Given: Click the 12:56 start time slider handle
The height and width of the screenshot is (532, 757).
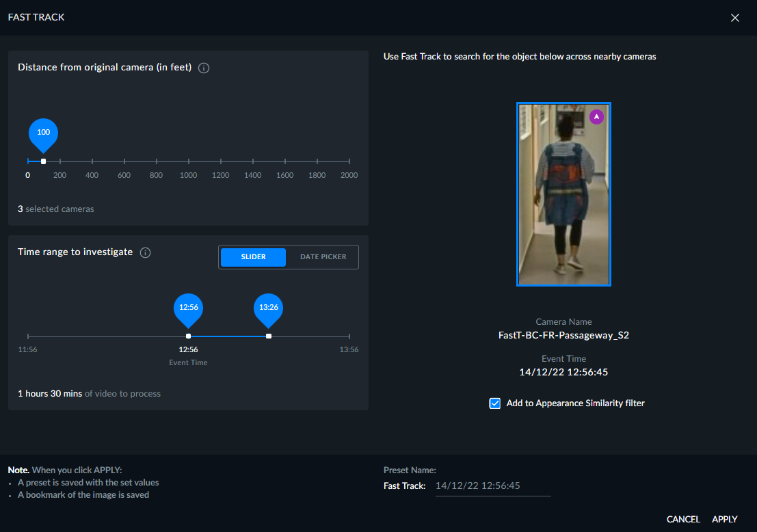Looking at the screenshot, I should tap(188, 336).
